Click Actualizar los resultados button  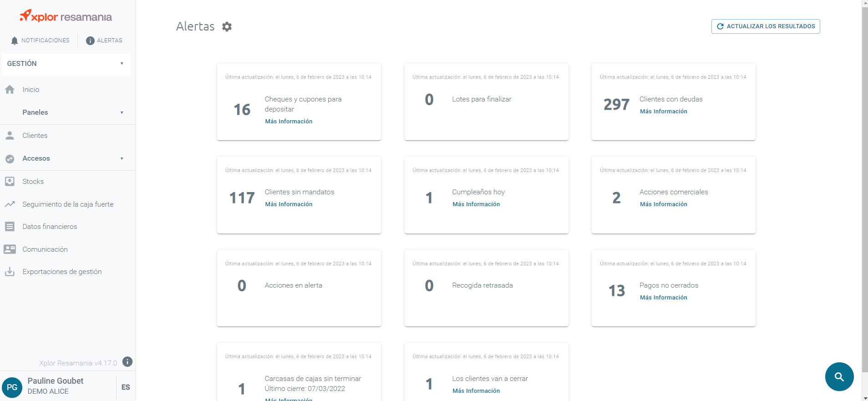[766, 26]
